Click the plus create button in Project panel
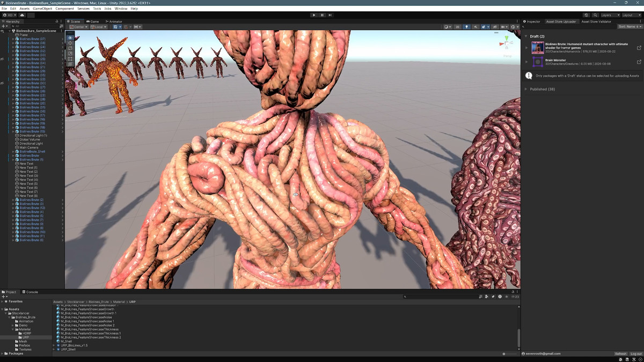The image size is (644, 362). pyautogui.click(x=3, y=297)
